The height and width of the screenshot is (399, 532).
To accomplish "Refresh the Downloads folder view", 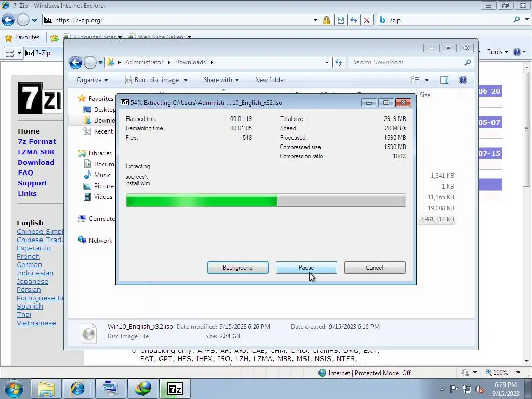I will click(339, 62).
